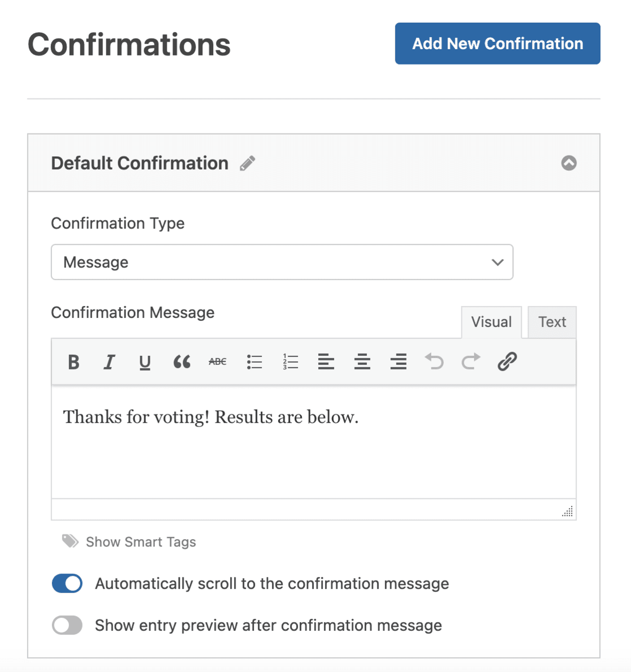Apply strikethrough to the confirmation text

tap(217, 362)
